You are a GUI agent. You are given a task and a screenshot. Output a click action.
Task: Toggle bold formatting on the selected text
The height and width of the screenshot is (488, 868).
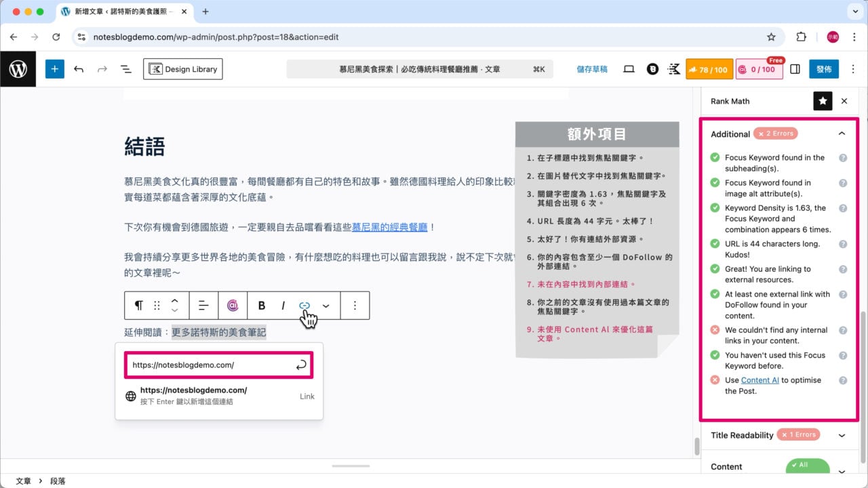click(x=261, y=306)
